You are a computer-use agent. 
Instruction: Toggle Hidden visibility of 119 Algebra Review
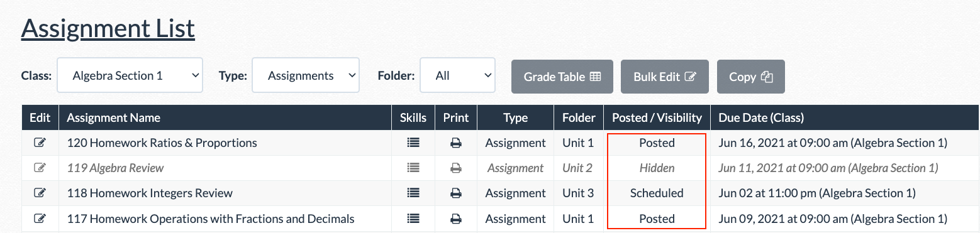(657, 168)
